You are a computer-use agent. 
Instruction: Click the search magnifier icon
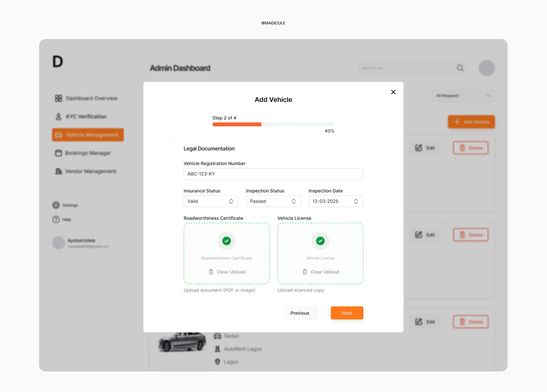pyautogui.click(x=460, y=68)
